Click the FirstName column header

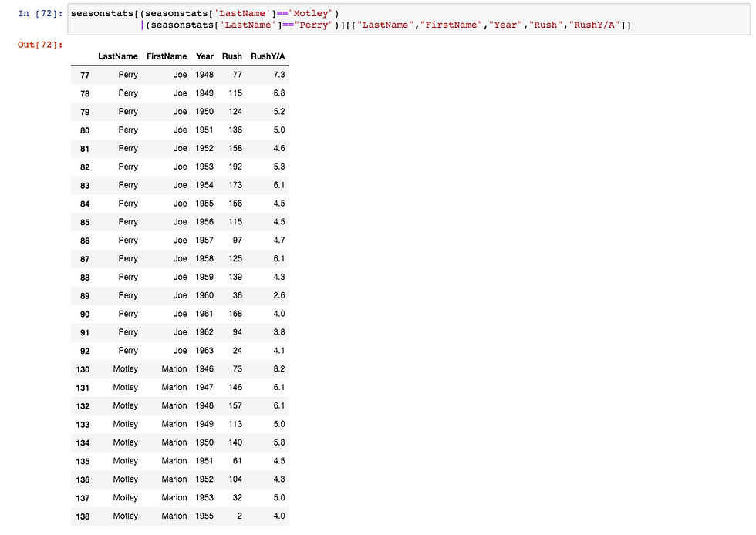pos(167,56)
